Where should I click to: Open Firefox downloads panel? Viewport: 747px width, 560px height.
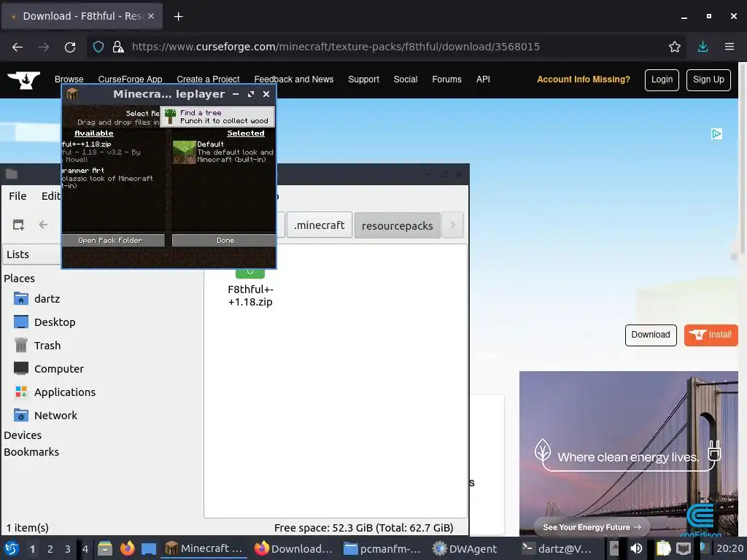click(x=703, y=47)
